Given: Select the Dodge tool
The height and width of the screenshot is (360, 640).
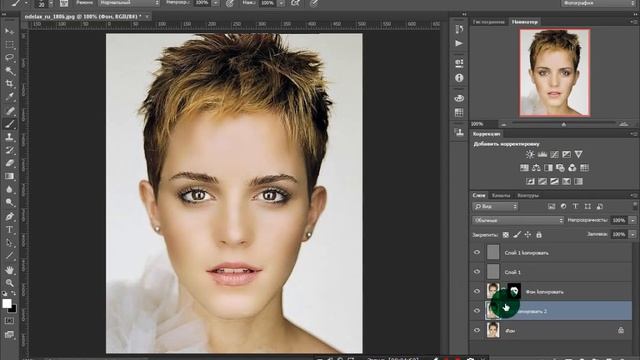Looking at the screenshot, I should click(9, 203).
